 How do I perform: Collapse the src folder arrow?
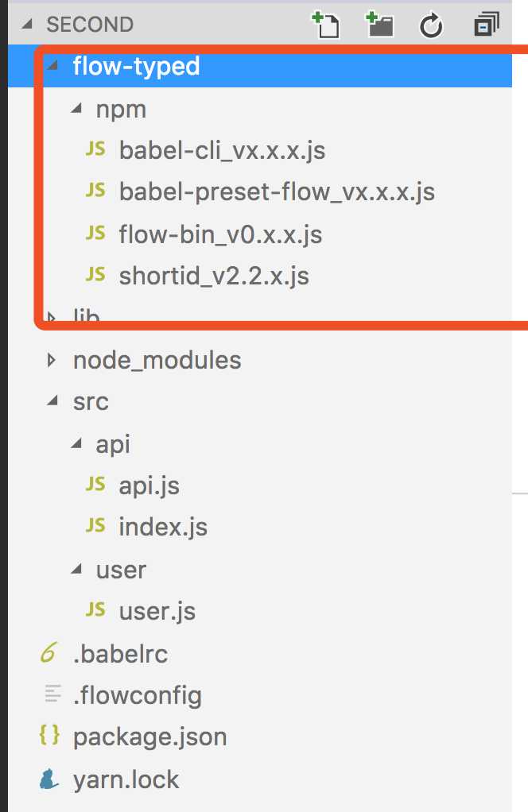pyautogui.click(x=52, y=402)
